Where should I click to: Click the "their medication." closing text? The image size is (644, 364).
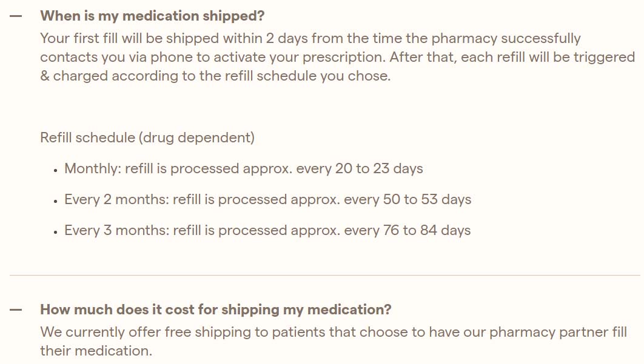click(96, 351)
